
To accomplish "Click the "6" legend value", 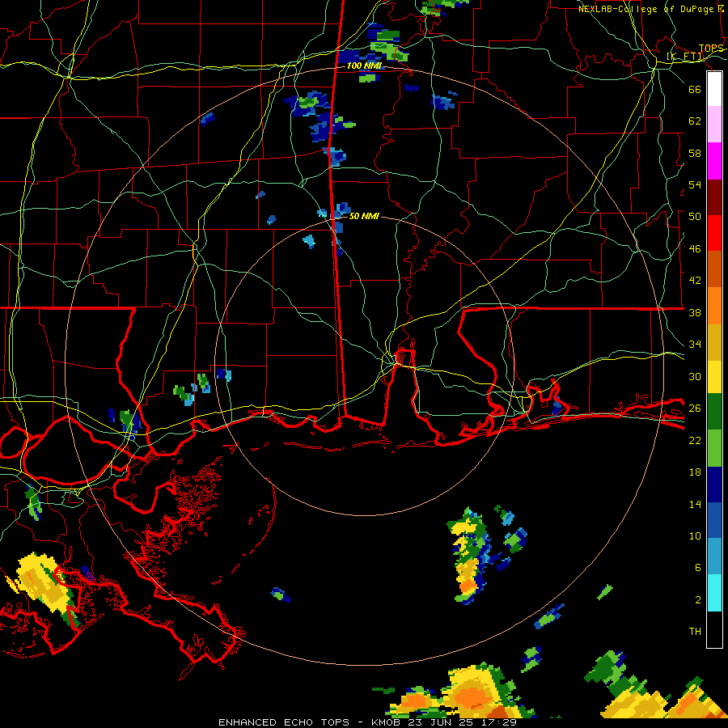I will tap(698, 568).
